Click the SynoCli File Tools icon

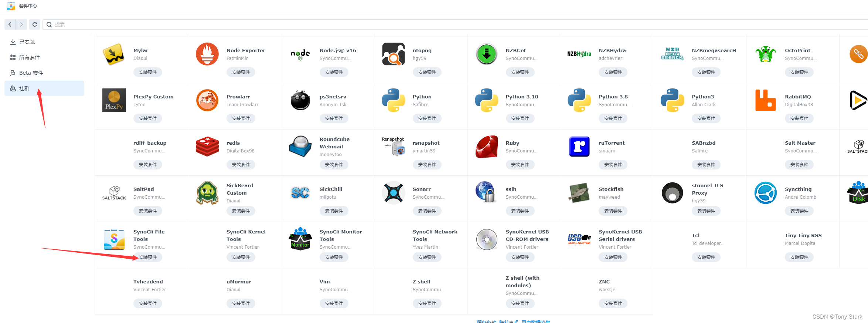pyautogui.click(x=114, y=239)
